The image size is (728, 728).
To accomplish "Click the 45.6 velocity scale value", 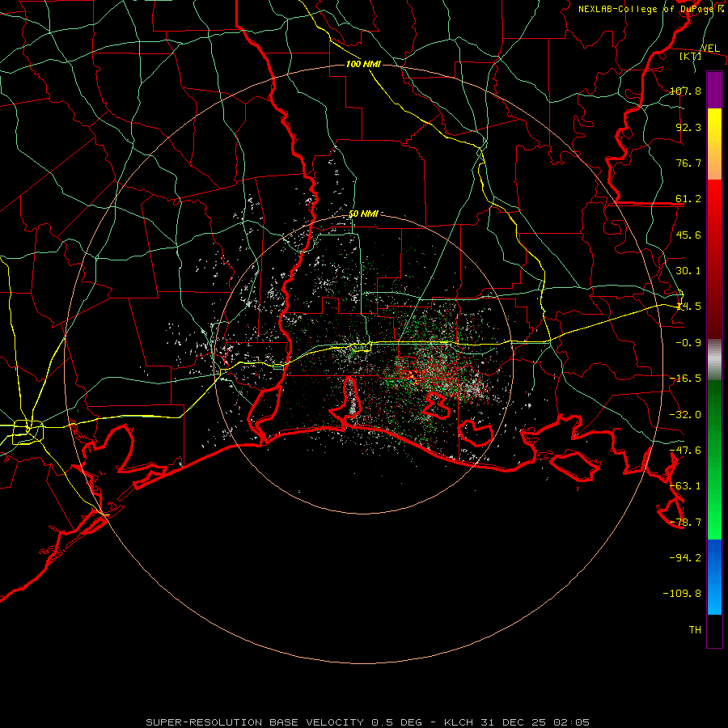I will click(x=688, y=235).
